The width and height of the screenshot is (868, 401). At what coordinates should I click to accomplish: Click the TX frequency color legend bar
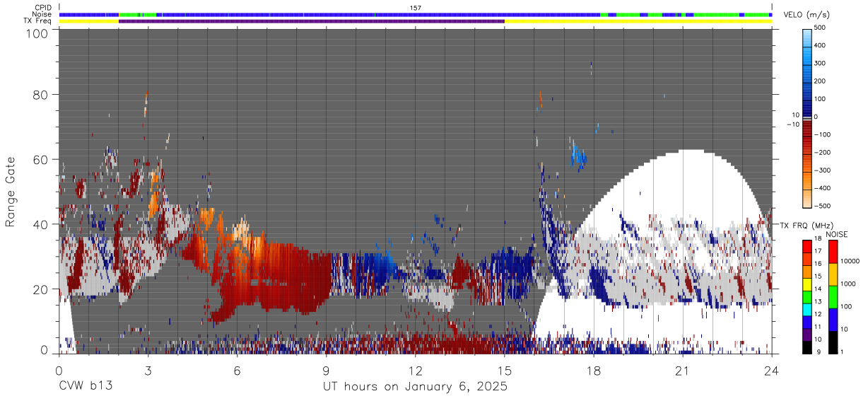tap(807, 296)
